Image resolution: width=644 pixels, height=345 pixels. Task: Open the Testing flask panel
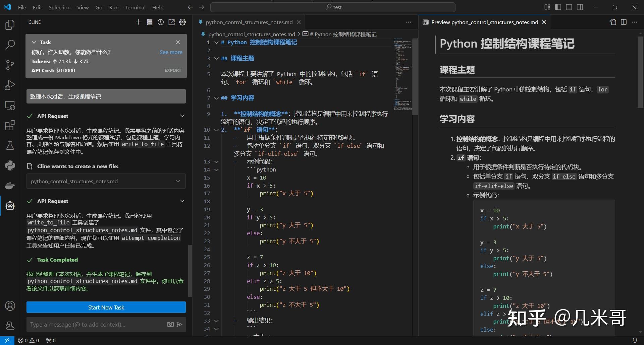click(10, 145)
